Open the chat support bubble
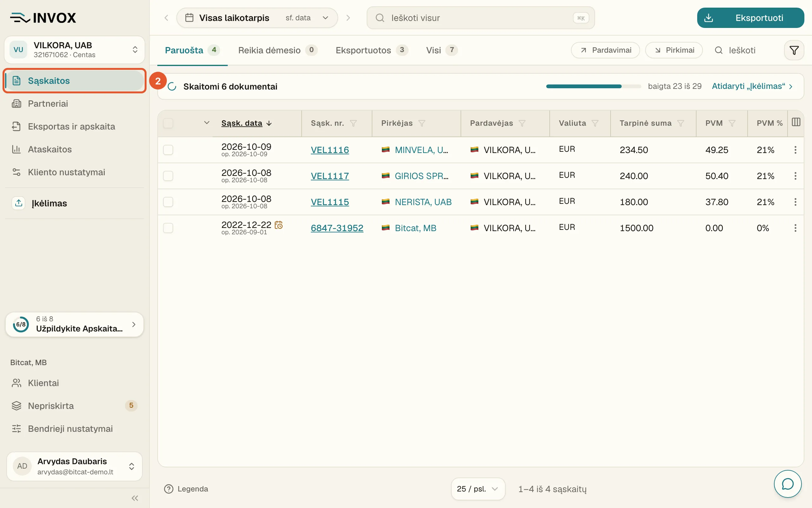 tap(788, 484)
